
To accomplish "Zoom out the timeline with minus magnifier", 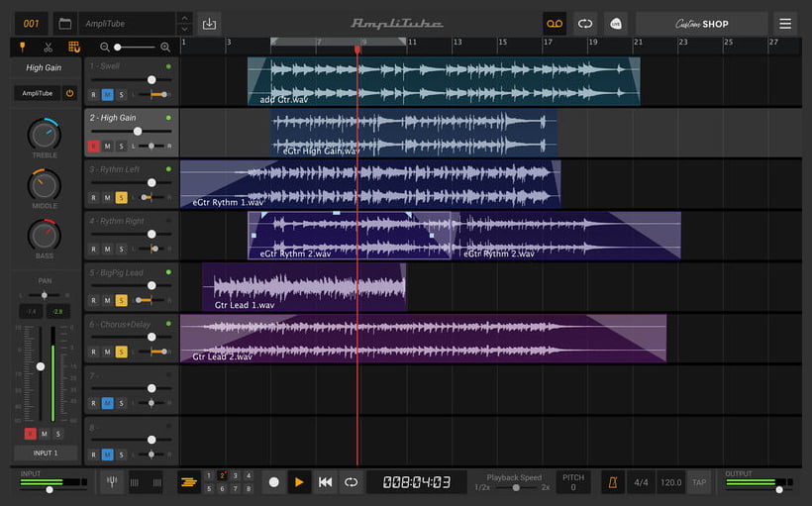I will (x=105, y=48).
